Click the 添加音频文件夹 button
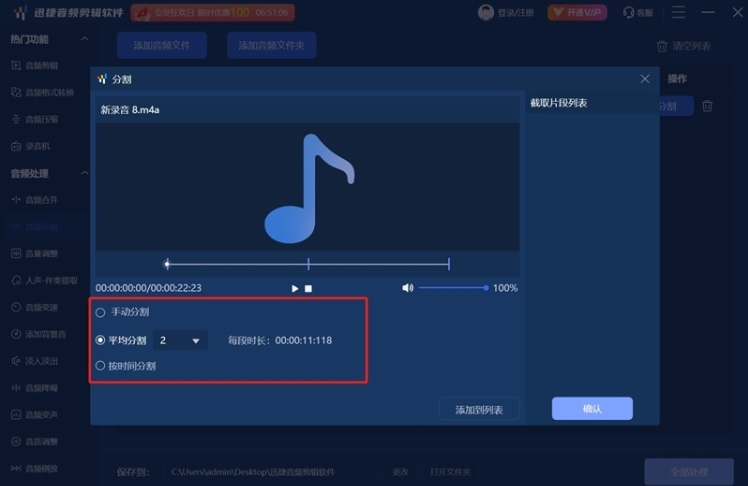Screen dimensions: 748x486 click(x=271, y=45)
